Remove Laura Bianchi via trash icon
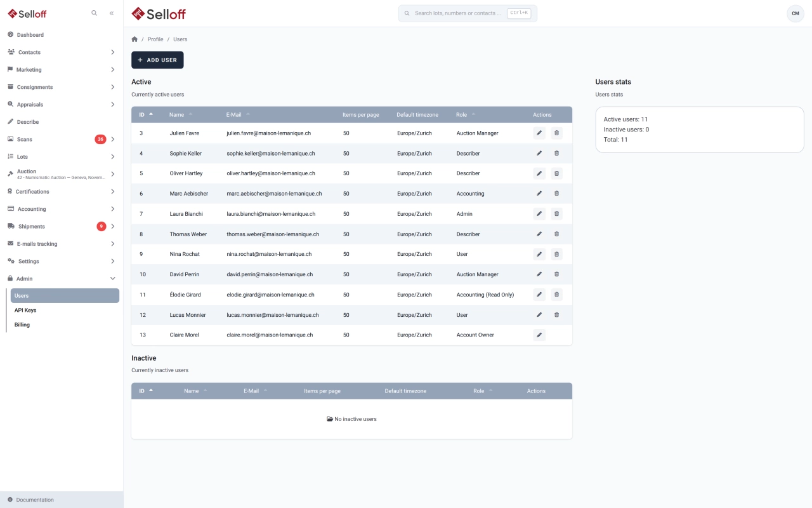 click(x=556, y=214)
